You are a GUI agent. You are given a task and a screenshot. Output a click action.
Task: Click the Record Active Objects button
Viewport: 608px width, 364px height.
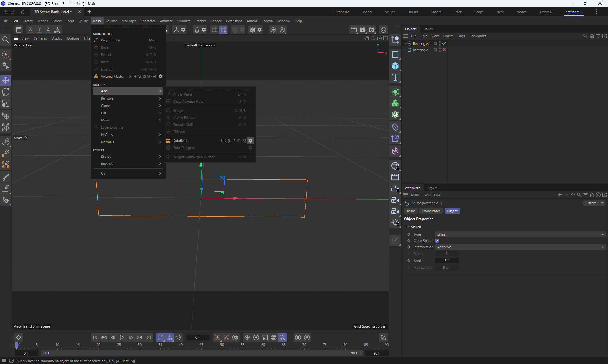(217, 337)
